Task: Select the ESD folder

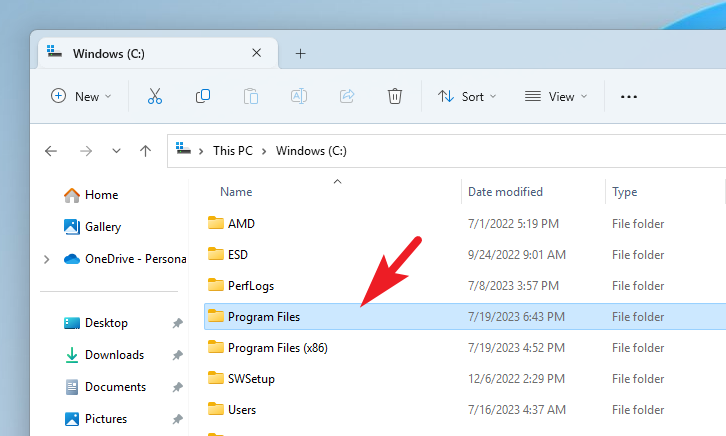Action: click(238, 255)
